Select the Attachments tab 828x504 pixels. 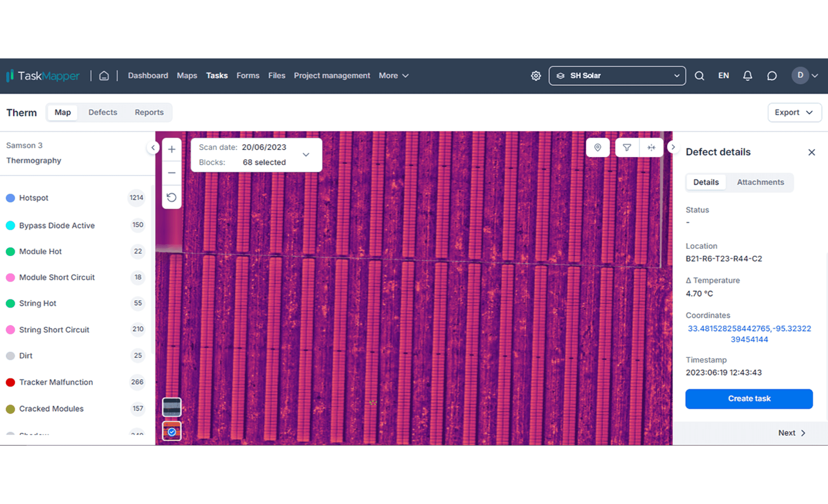pos(760,182)
